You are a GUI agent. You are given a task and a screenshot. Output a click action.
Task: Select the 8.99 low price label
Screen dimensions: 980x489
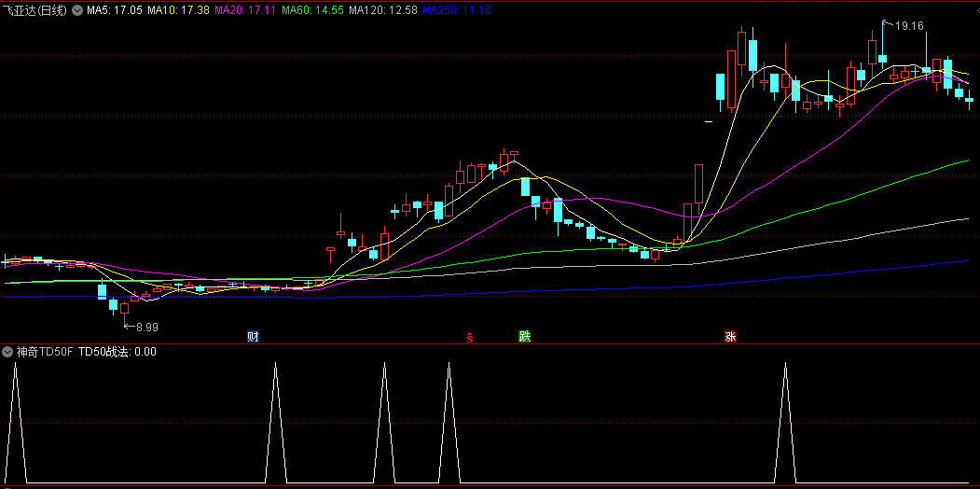click(x=147, y=327)
